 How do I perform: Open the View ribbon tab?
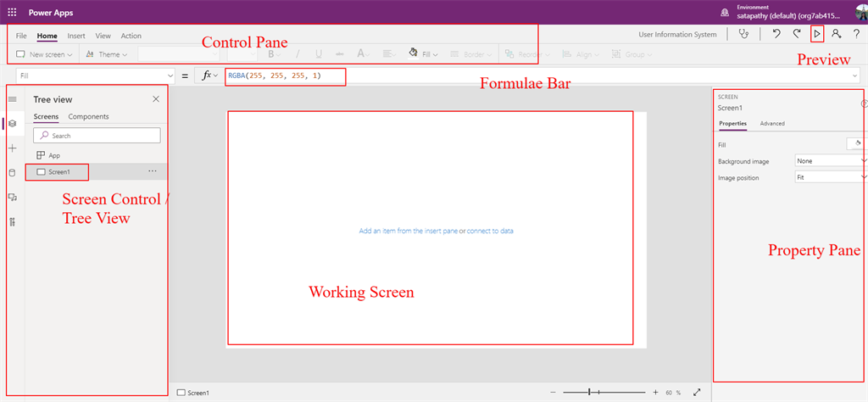(103, 36)
